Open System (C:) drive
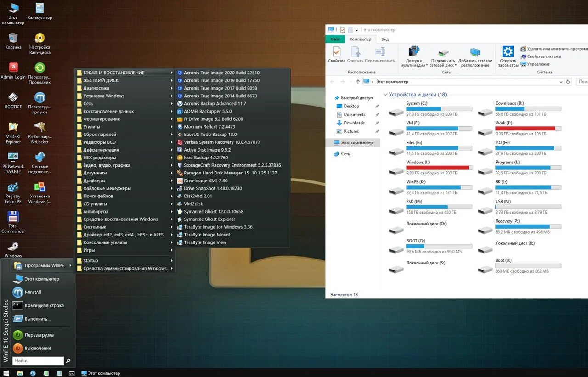The width and height of the screenshot is (588, 377). [x=430, y=109]
